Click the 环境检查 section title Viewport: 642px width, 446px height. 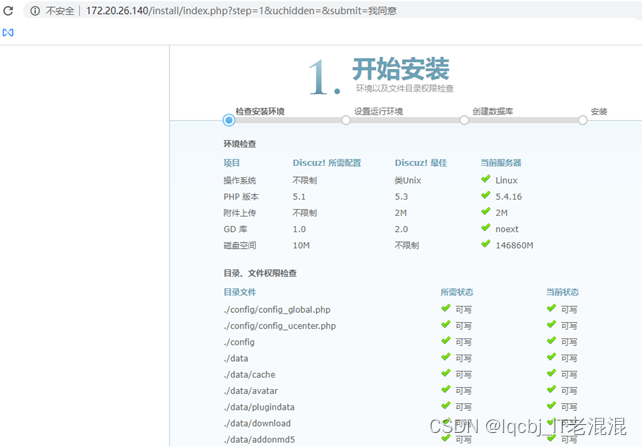tap(240, 144)
